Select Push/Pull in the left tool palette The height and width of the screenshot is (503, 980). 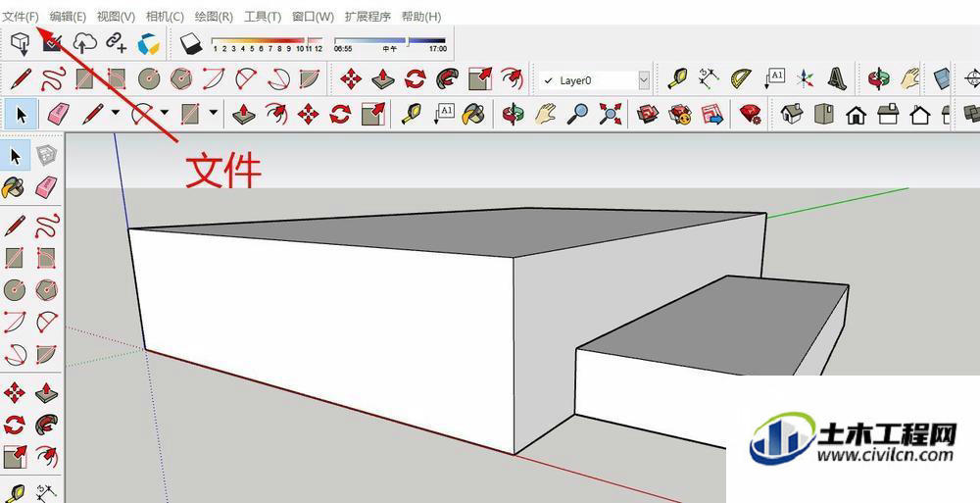coord(46,392)
